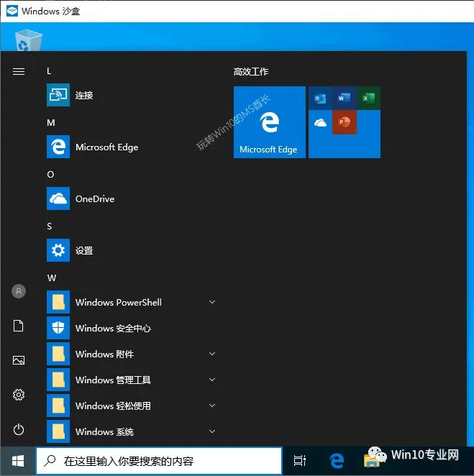Click the 连接 app icon
The image size is (474, 476).
point(58,95)
